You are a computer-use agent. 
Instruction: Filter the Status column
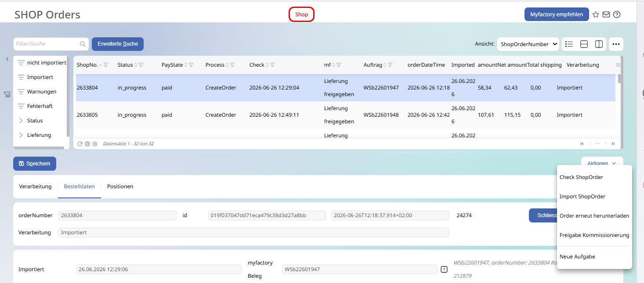[141, 65]
